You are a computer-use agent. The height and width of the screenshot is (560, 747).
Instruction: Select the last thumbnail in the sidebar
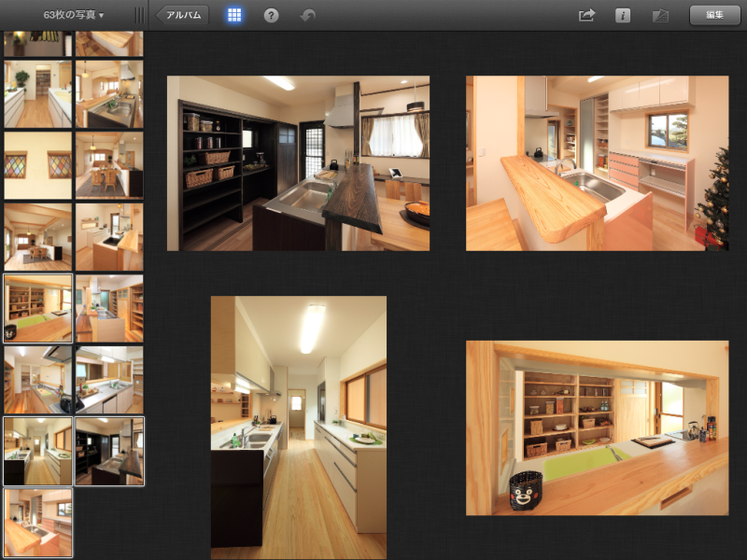(x=37, y=523)
